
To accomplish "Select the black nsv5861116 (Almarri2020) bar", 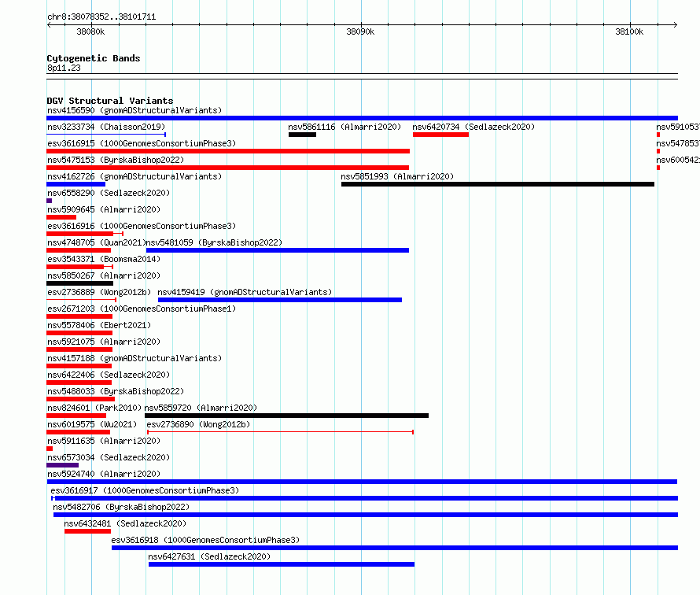I will (x=302, y=135).
